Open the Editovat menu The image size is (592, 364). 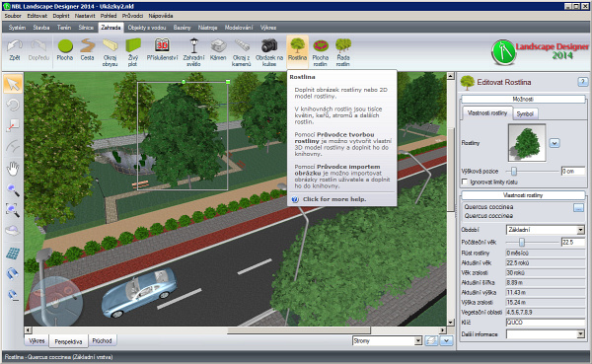[37, 16]
